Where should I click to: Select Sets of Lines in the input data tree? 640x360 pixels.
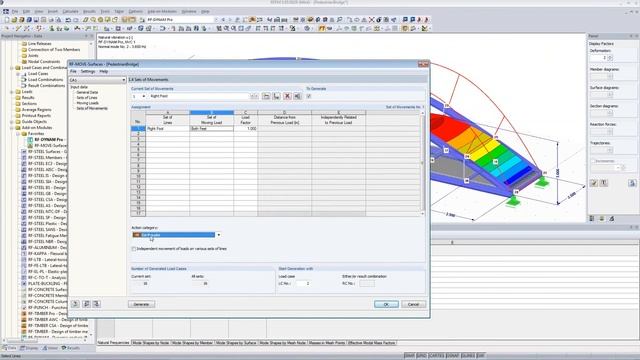pyautogui.click(x=87, y=98)
